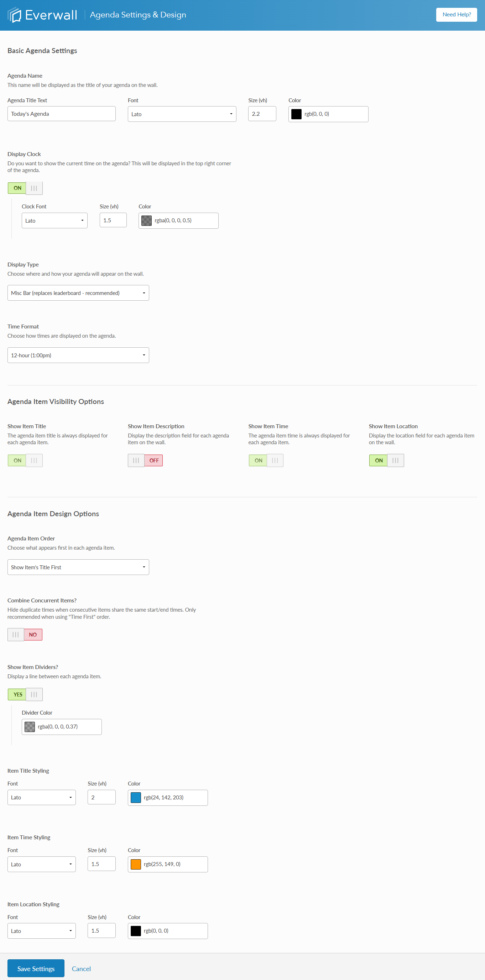Turn off the Display Clock toggle

(x=34, y=188)
